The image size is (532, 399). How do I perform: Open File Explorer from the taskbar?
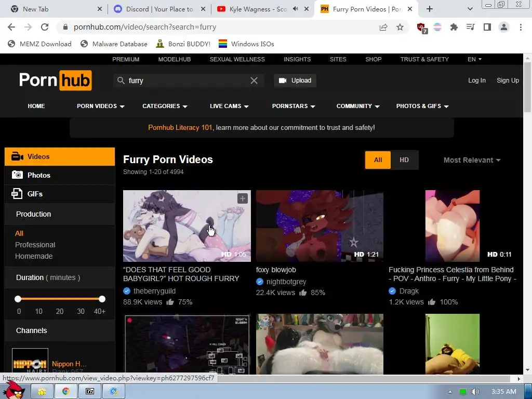point(42,392)
